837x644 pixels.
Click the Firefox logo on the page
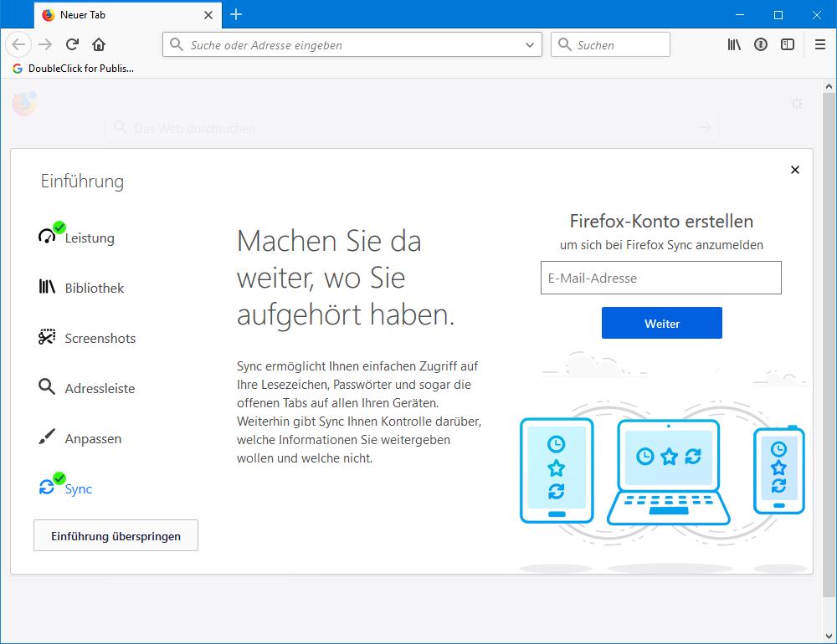point(24,104)
